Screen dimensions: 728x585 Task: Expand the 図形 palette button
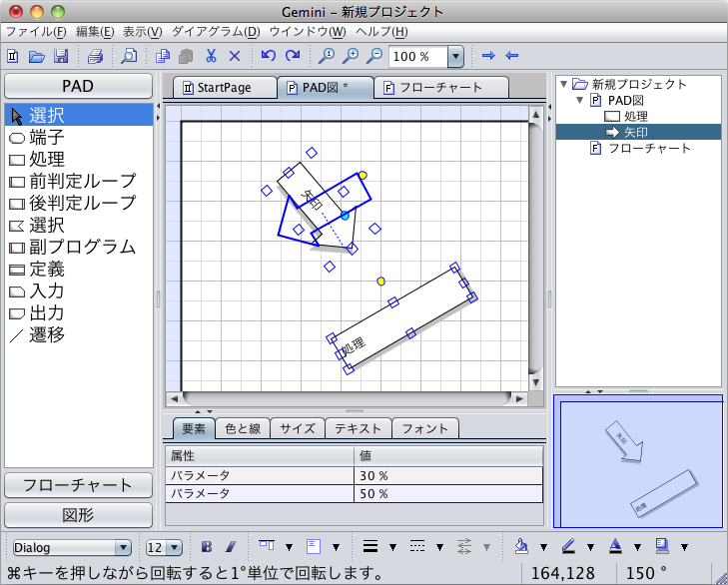click(78, 515)
